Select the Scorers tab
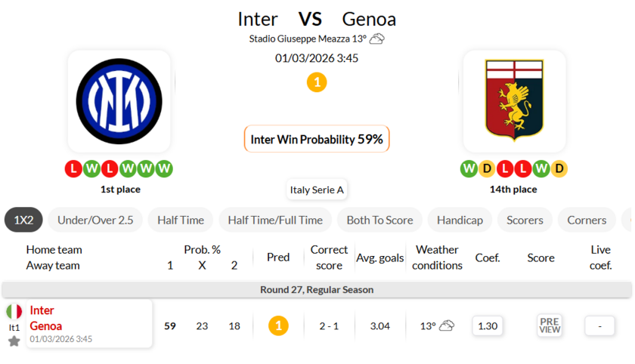635x364 pixels. click(x=525, y=220)
